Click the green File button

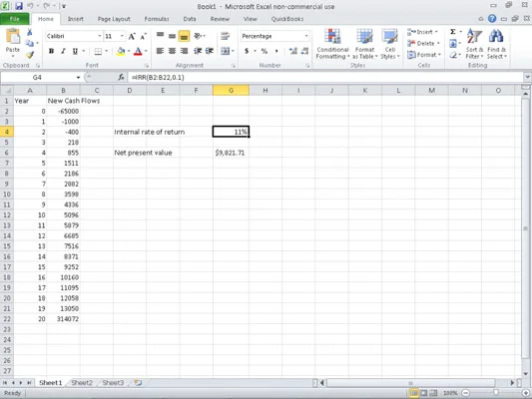point(15,19)
